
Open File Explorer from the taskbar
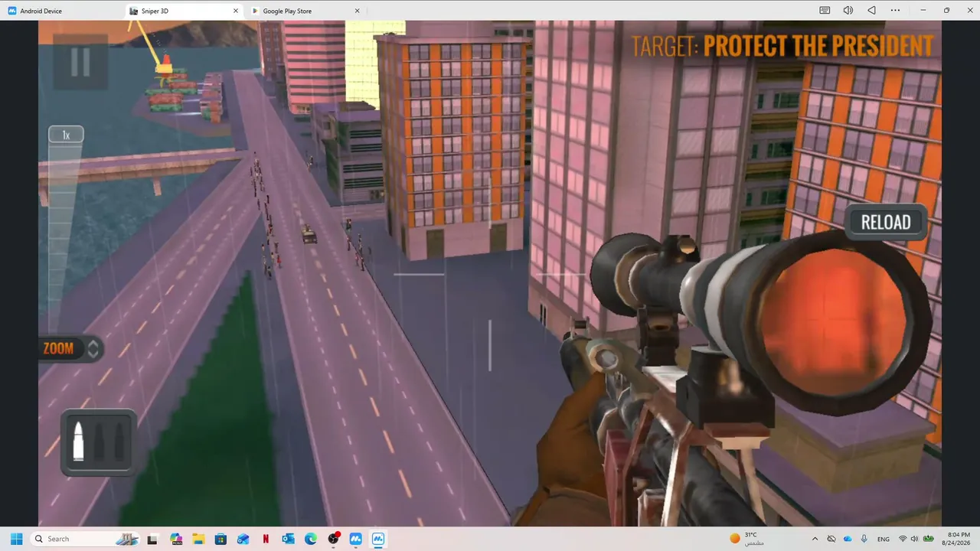click(x=198, y=539)
